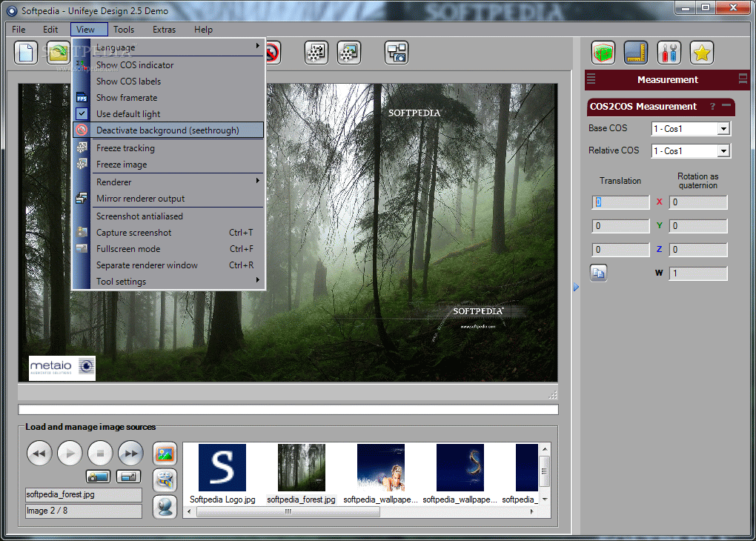Viewport: 756px width, 541px height.
Task: Toggle Show framerate in the View menu
Action: coord(127,98)
